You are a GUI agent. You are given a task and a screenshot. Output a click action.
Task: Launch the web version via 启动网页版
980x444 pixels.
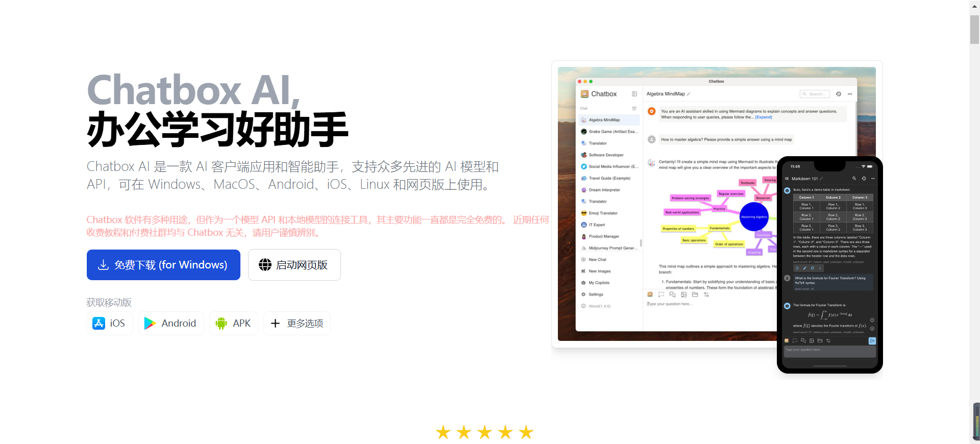tap(295, 265)
